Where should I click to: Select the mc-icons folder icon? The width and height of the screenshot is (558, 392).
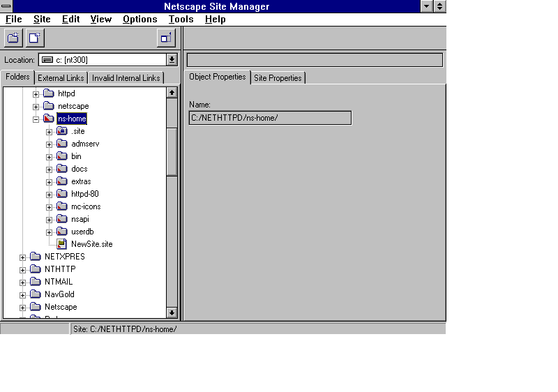[x=61, y=206]
